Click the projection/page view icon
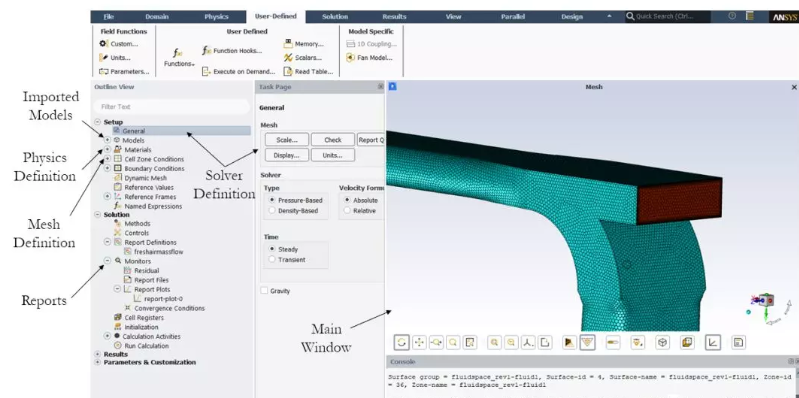 pyautogui.click(x=545, y=342)
